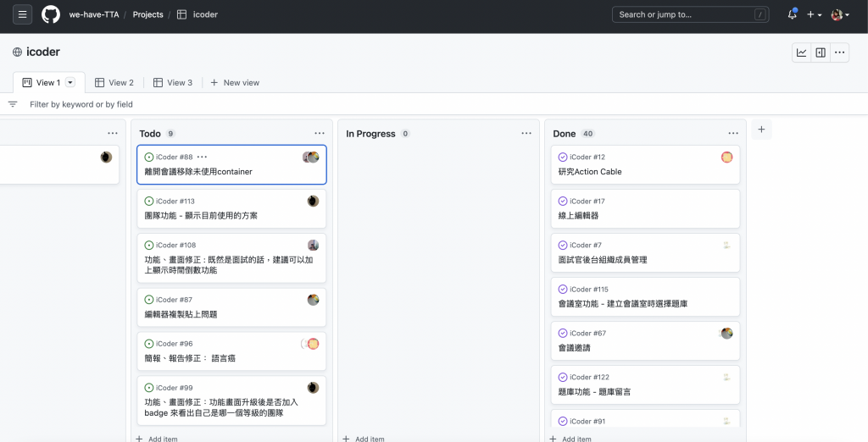
Task: Click iCoder #122 label text
Action: 590,378
